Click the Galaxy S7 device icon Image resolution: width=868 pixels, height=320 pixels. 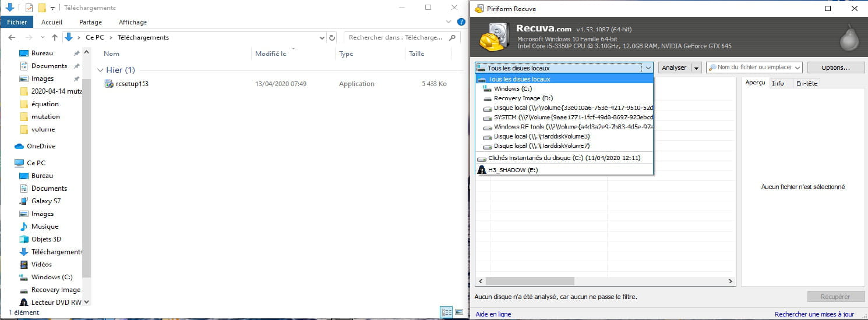tap(23, 201)
